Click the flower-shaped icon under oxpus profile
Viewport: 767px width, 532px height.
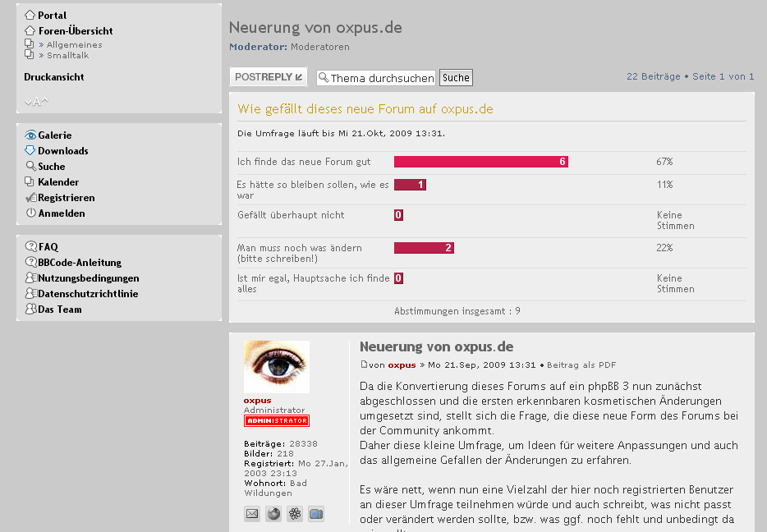(295, 514)
